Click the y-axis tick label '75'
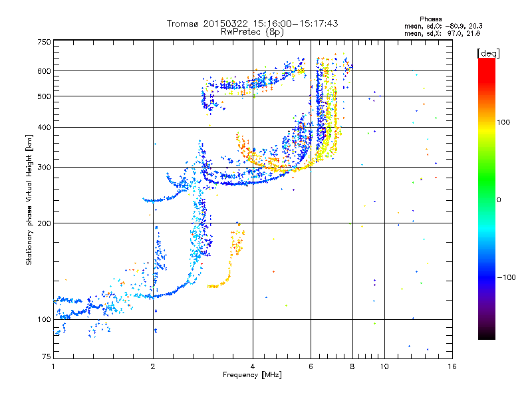532x399 pixels. [47, 356]
